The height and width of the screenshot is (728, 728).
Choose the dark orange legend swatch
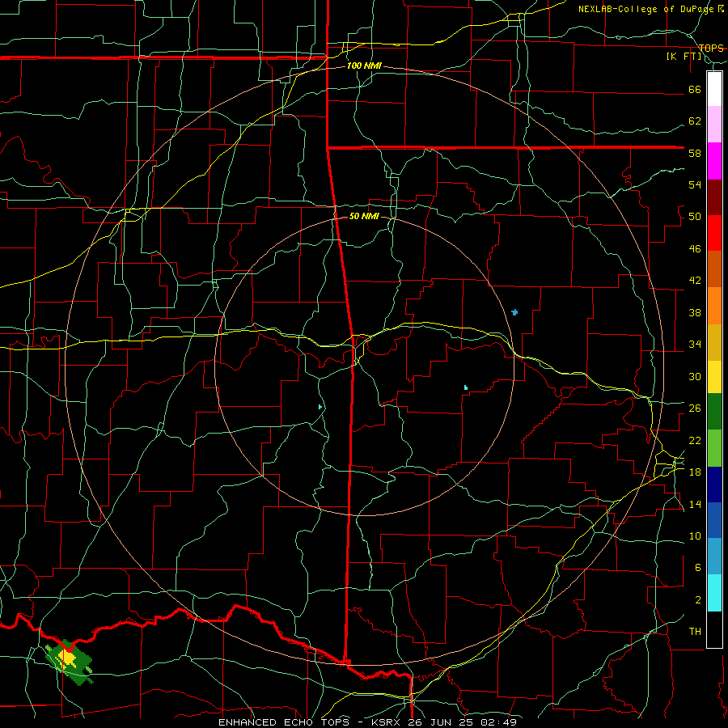tap(714, 269)
